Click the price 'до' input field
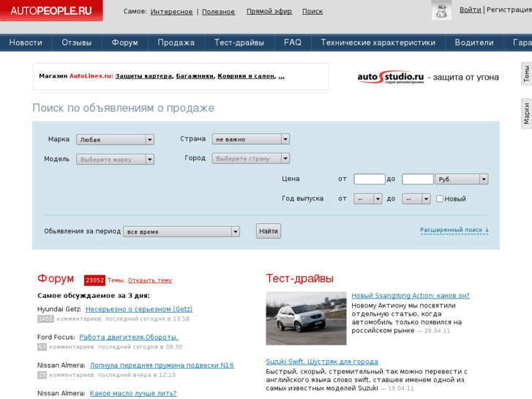The height and width of the screenshot is (399, 532). click(x=418, y=179)
